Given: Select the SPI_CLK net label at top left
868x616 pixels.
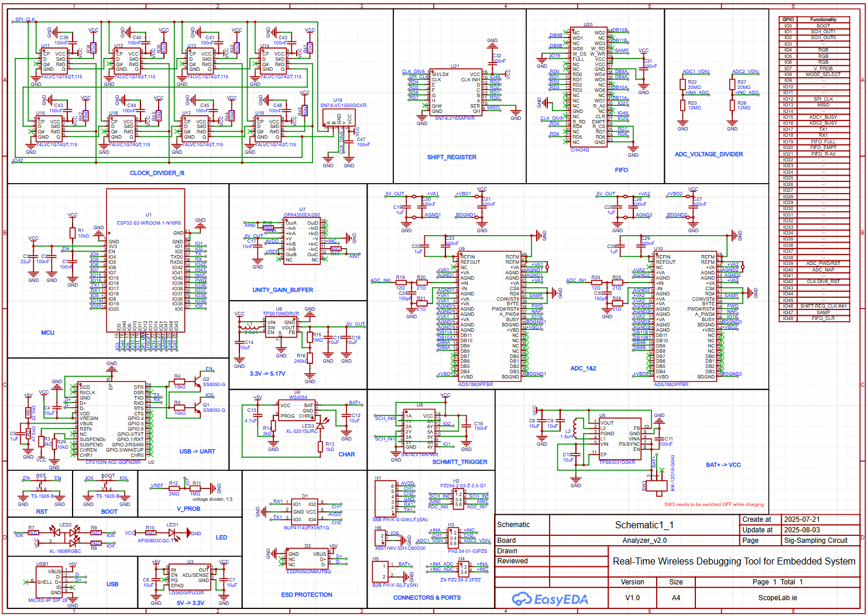Looking at the screenshot, I should (x=25, y=20).
